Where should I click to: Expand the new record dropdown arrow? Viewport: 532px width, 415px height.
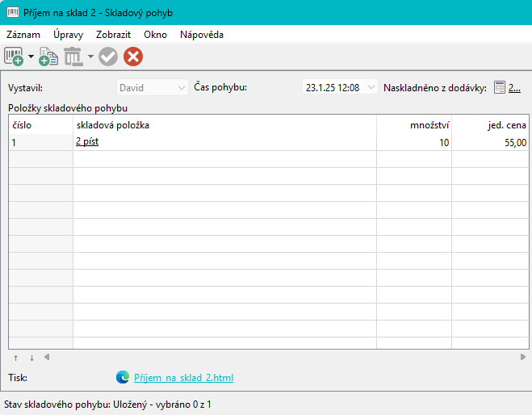31,57
